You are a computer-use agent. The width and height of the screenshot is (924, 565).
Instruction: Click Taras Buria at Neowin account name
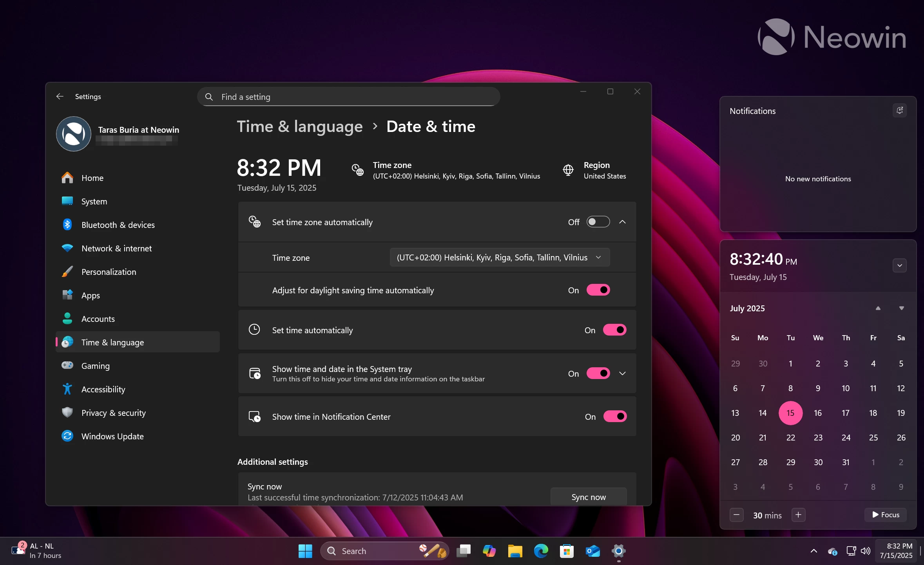click(139, 130)
